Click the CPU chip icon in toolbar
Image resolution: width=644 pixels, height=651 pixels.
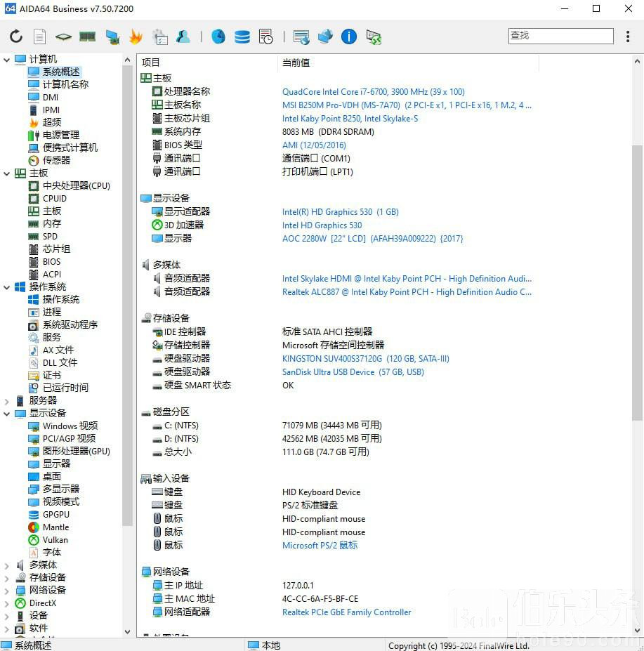click(x=64, y=37)
